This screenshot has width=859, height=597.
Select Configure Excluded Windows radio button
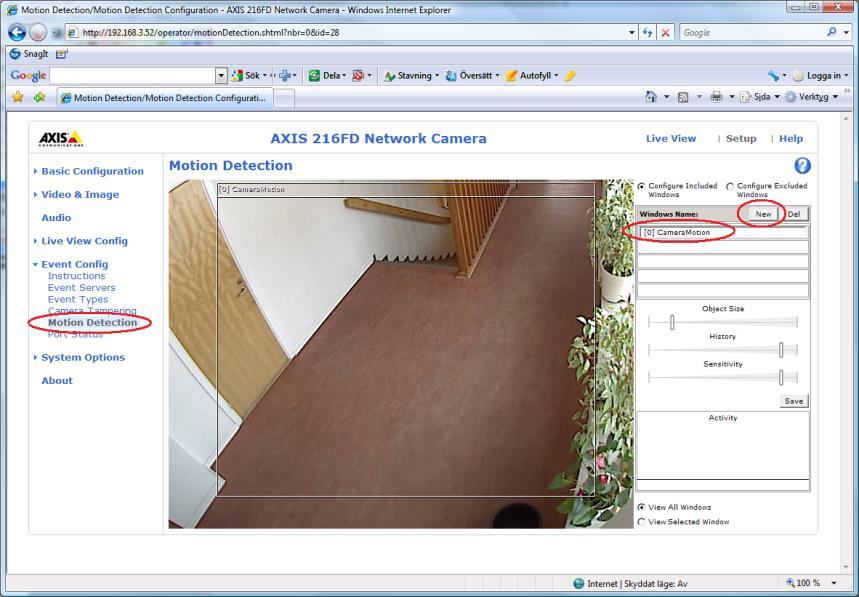tap(730, 187)
